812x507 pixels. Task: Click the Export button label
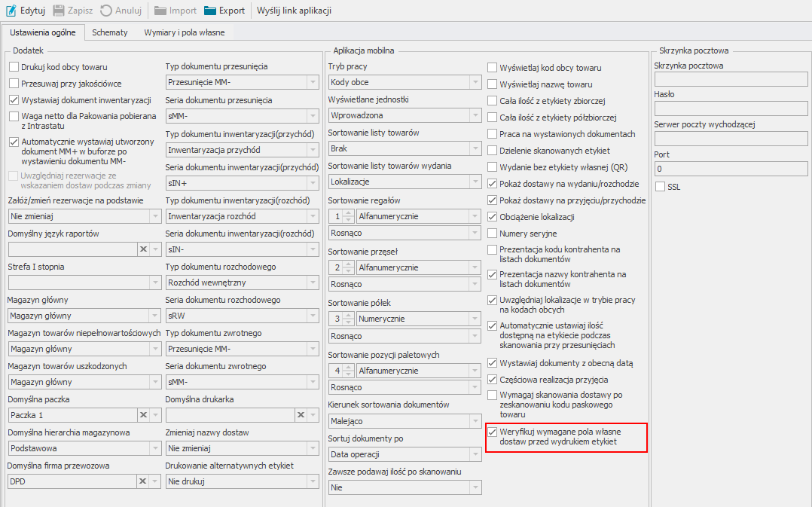232,11
